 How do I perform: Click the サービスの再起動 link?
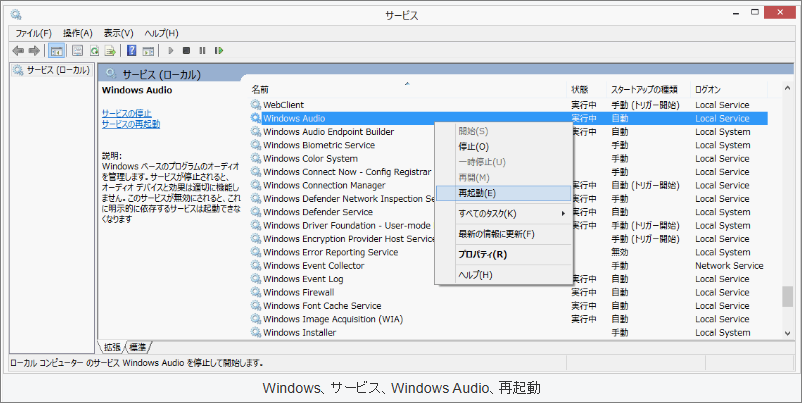pos(131,124)
